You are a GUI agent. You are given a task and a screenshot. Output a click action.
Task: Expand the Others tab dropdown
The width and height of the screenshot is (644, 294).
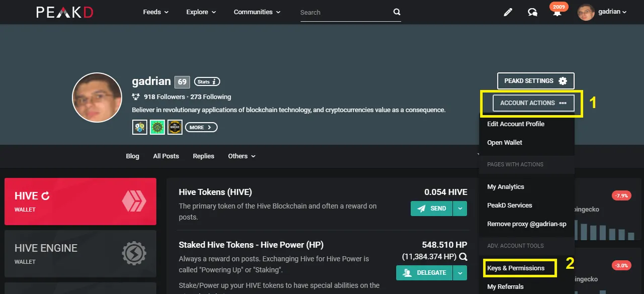(x=242, y=156)
